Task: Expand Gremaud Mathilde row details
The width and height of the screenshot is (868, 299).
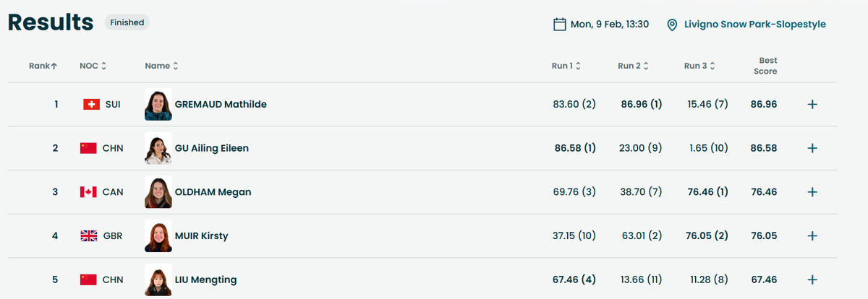Action: (x=812, y=105)
